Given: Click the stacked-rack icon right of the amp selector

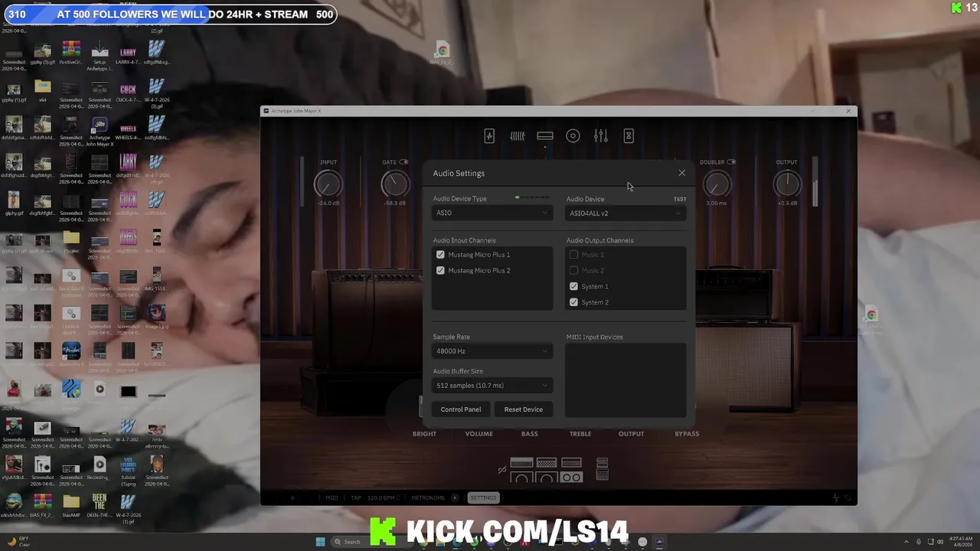Looking at the screenshot, I should point(603,469).
